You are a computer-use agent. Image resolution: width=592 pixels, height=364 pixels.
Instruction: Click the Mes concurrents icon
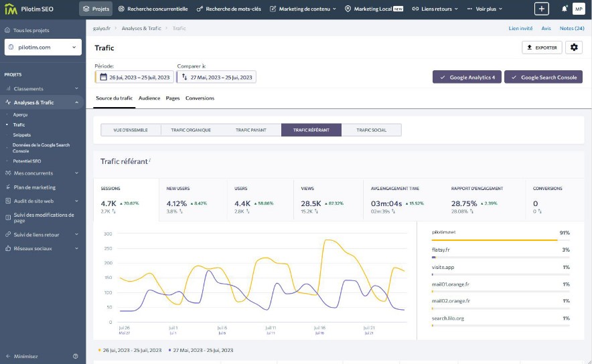pos(8,173)
